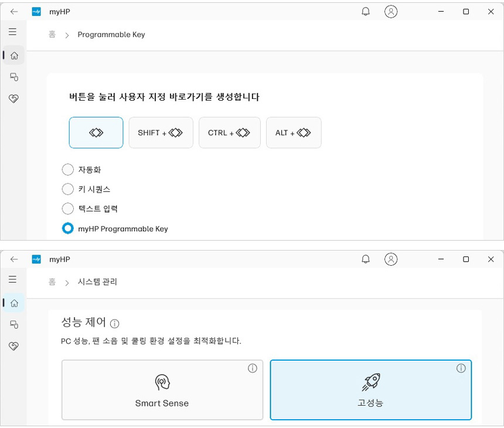Open user account icon in the 시스템 관리 window

(x=391, y=259)
